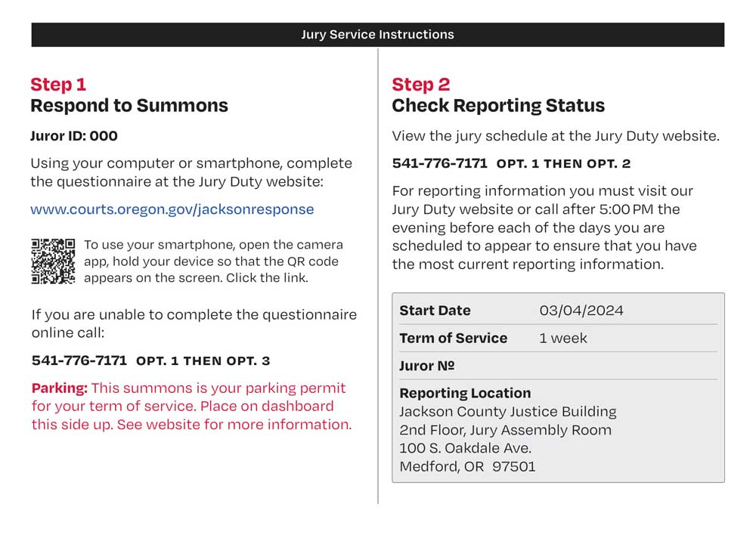Image resolution: width=756 pixels, height=535 pixels.
Task: Click the Medford, OR 97501 line
Action: click(x=467, y=466)
